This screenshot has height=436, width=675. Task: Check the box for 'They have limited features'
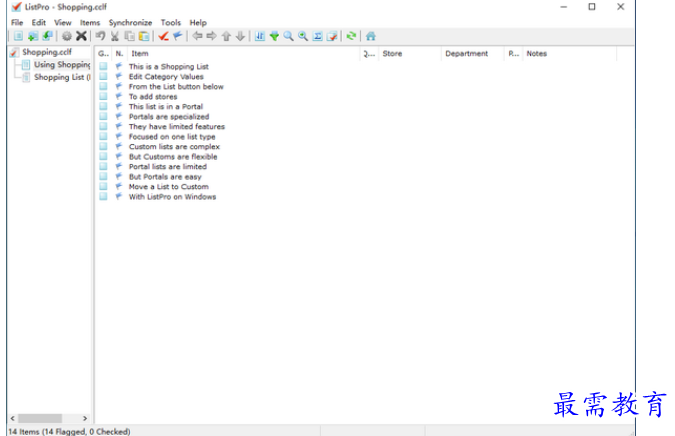tap(103, 127)
